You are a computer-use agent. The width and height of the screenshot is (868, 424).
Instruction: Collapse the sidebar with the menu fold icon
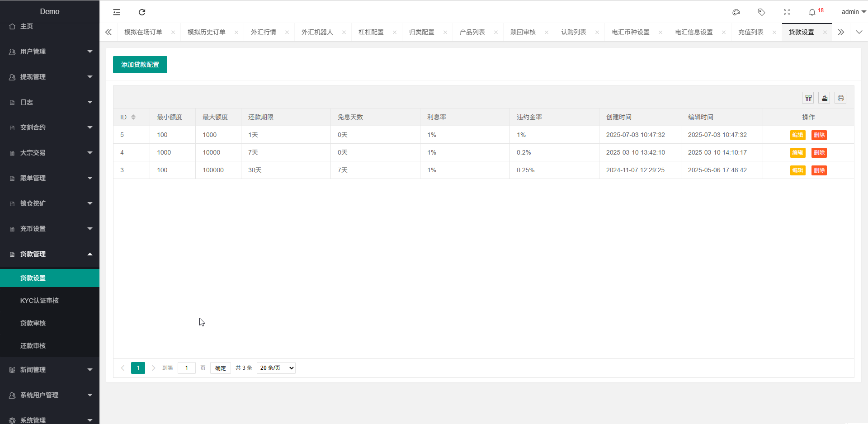pos(117,12)
